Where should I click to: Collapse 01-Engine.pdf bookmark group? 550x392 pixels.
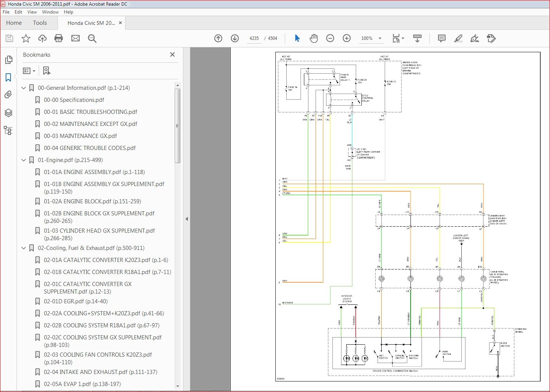point(24,160)
